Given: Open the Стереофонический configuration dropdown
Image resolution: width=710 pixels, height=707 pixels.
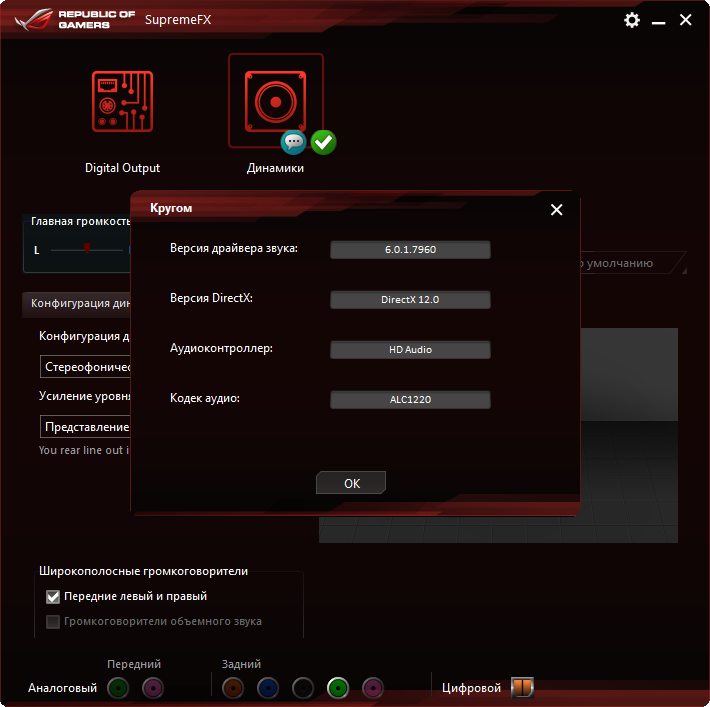Looking at the screenshot, I should pos(85,366).
